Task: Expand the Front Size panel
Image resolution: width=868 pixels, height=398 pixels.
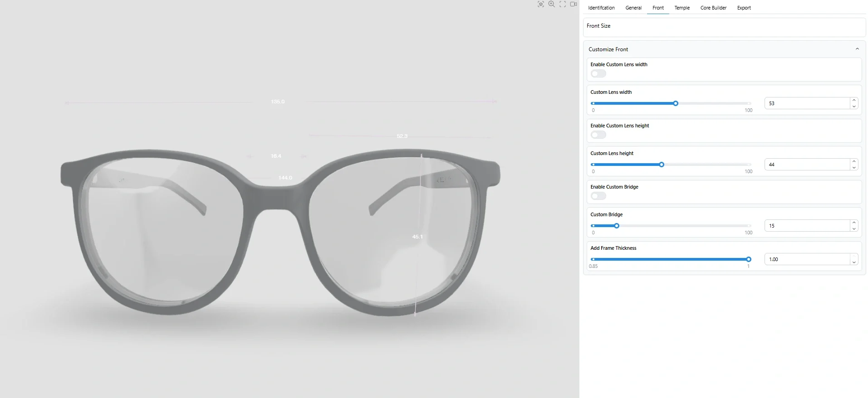Action: tap(724, 27)
